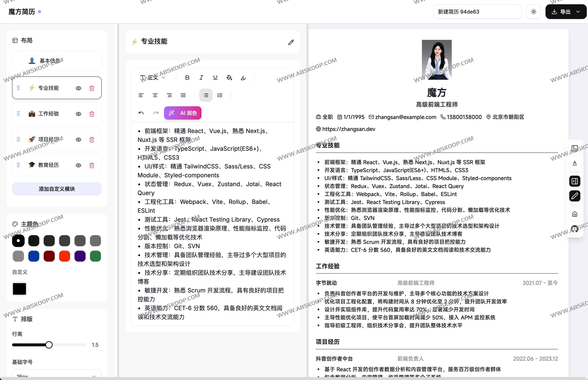Select the underline formatting icon
Screen dimensions: 588x380
point(215,78)
